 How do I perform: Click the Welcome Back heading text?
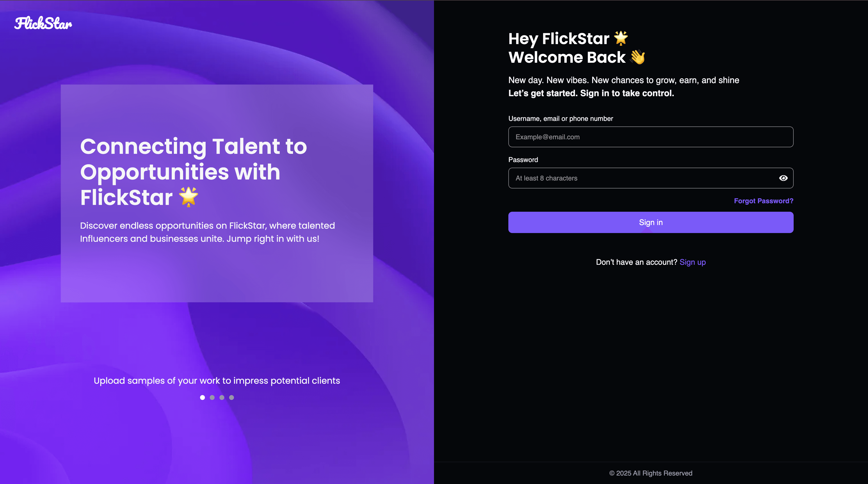(567, 57)
